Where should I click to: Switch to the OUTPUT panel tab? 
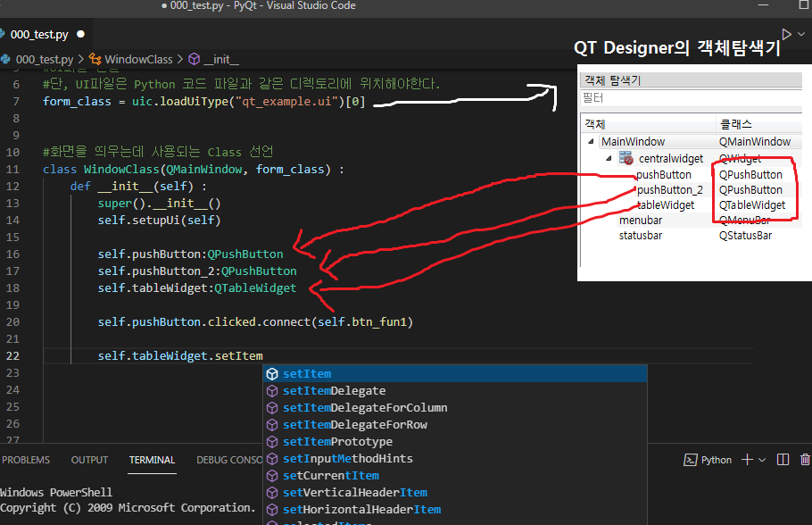tap(89, 460)
